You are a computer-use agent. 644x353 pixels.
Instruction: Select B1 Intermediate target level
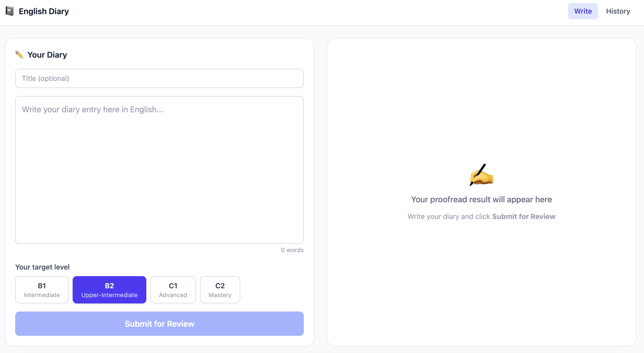coord(42,290)
